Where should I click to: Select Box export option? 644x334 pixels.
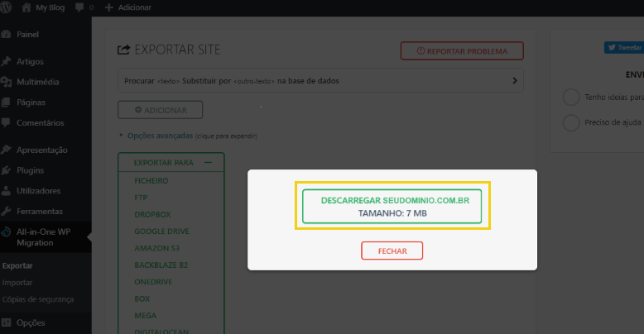tap(142, 298)
